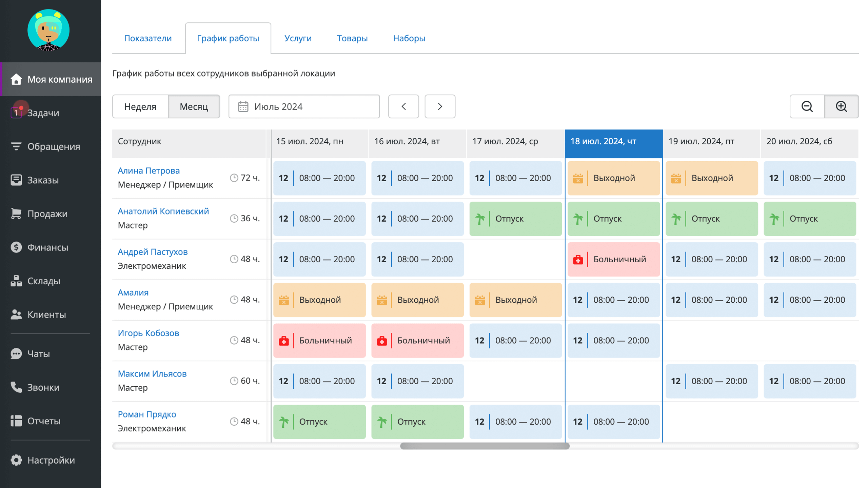
Task: Open Maksim Ilyasov's profile link
Action: tap(152, 373)
